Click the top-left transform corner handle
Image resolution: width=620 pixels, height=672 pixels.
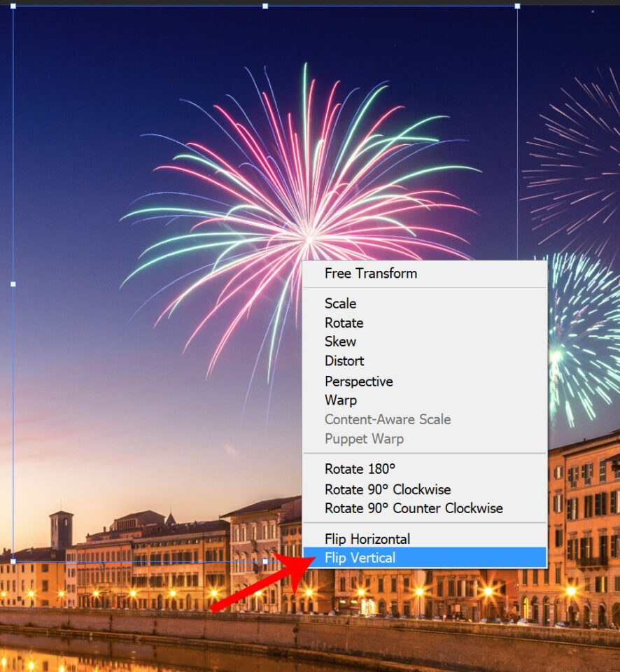[x=13, y=6]
